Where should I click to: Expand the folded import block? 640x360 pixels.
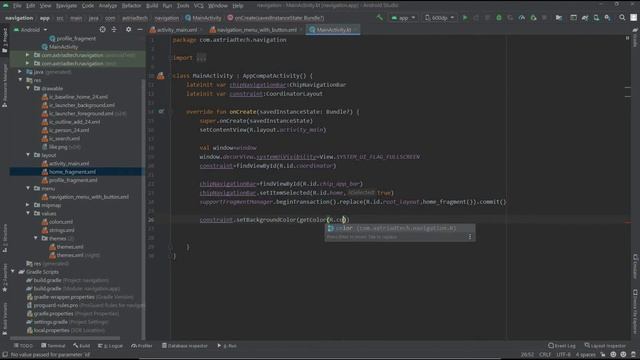click(x=201, y=58)
